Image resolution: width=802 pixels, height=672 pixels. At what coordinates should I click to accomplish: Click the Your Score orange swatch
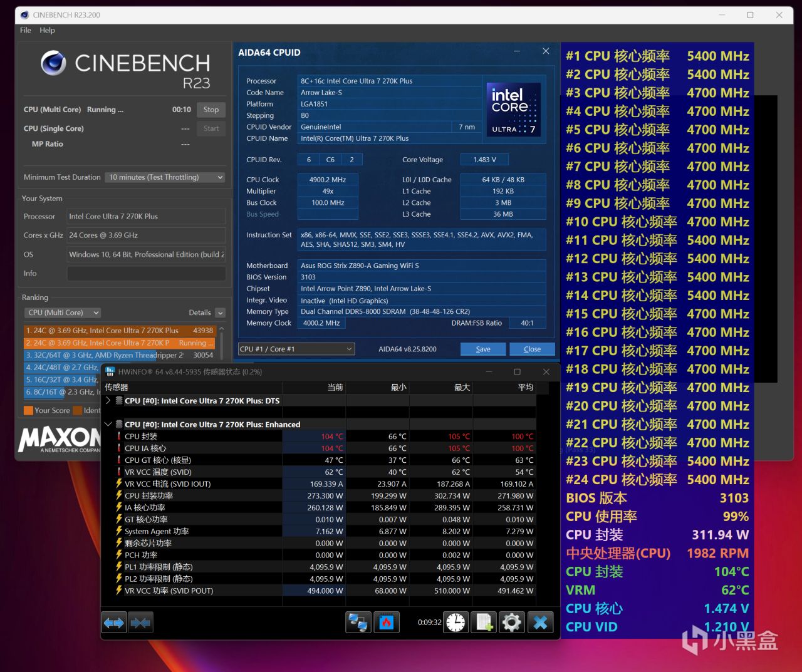click(x=28, y=410)
